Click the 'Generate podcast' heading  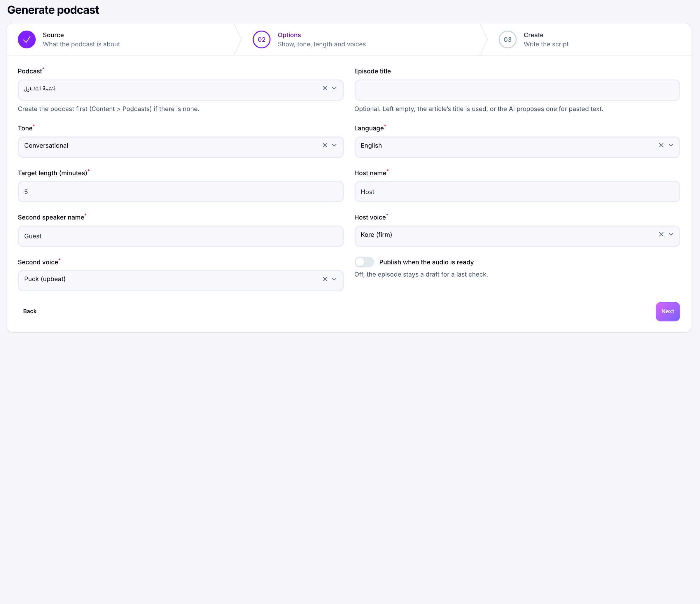pyautogui.click(x=53, y=10)
